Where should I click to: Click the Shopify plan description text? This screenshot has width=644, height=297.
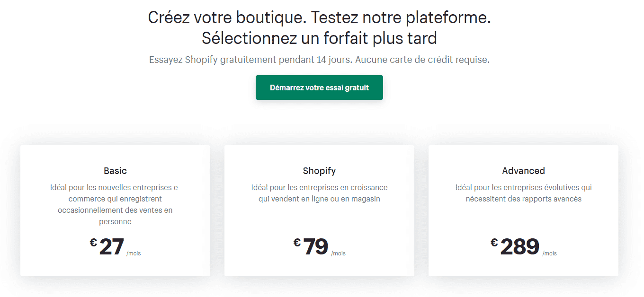tap(319, 193)
